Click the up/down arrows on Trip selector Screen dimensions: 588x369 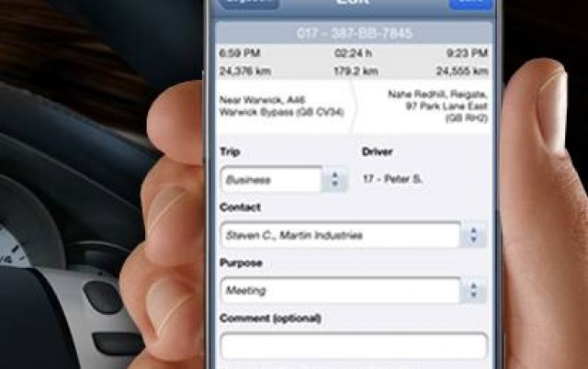tap(334, 180)
